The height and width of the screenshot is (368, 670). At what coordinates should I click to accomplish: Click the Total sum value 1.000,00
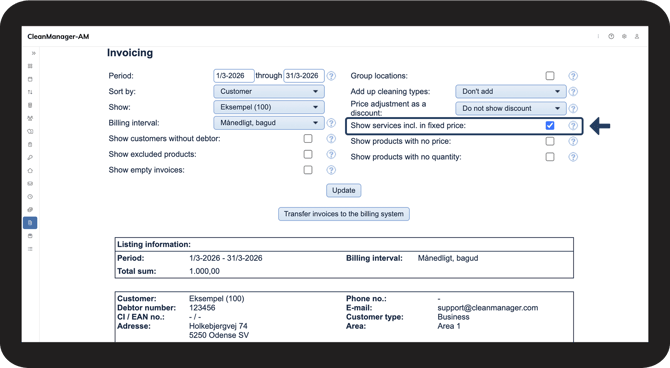tap(204, 271)
